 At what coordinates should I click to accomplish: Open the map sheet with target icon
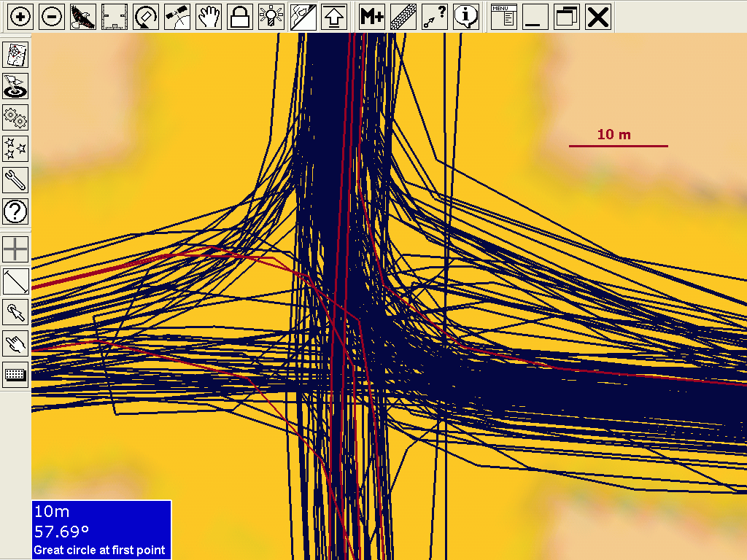[x=15, y=54]
